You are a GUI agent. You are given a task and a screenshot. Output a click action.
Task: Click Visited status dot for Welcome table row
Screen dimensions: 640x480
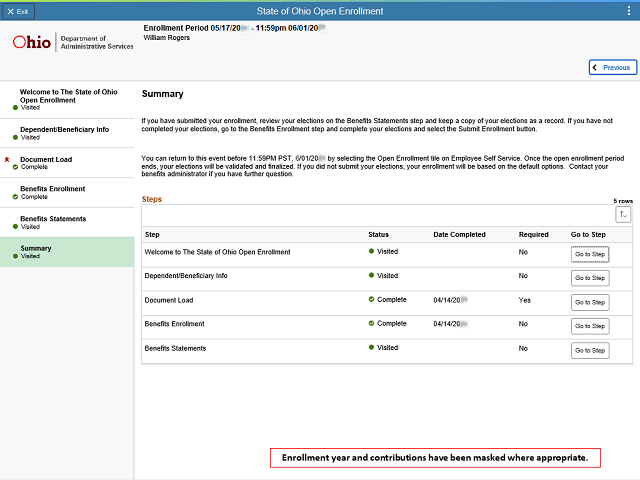(x=371, y=251)
